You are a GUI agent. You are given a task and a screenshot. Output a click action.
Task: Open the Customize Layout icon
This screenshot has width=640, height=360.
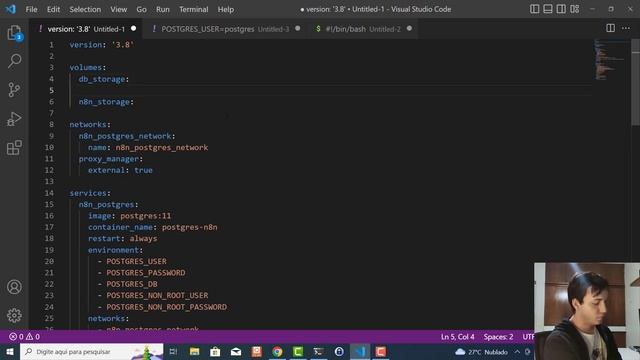(575, 9)
